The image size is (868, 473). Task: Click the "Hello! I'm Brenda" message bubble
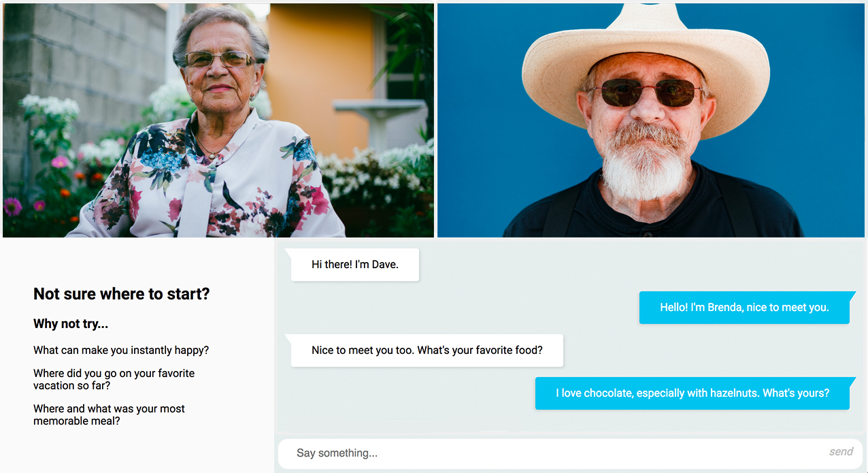pyautogui.click(x=744, y=308)
